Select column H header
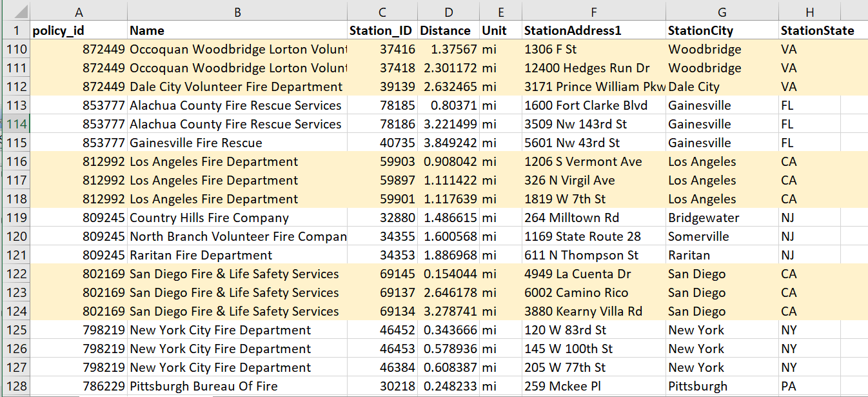The height and width of the screenshot is (397, 868). click(x=809, y=12)
